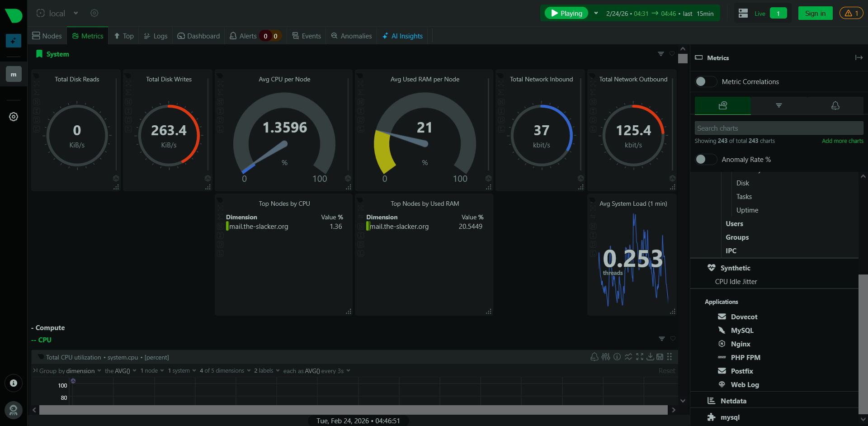Switch to the Logs tab
The image size is (868, 426).
tap(156, 36)
